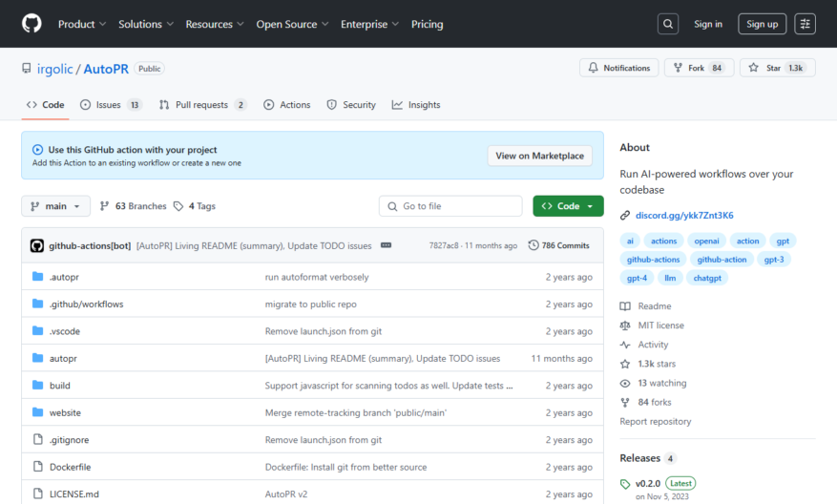Open the 4 Tags link

point(195,206)
